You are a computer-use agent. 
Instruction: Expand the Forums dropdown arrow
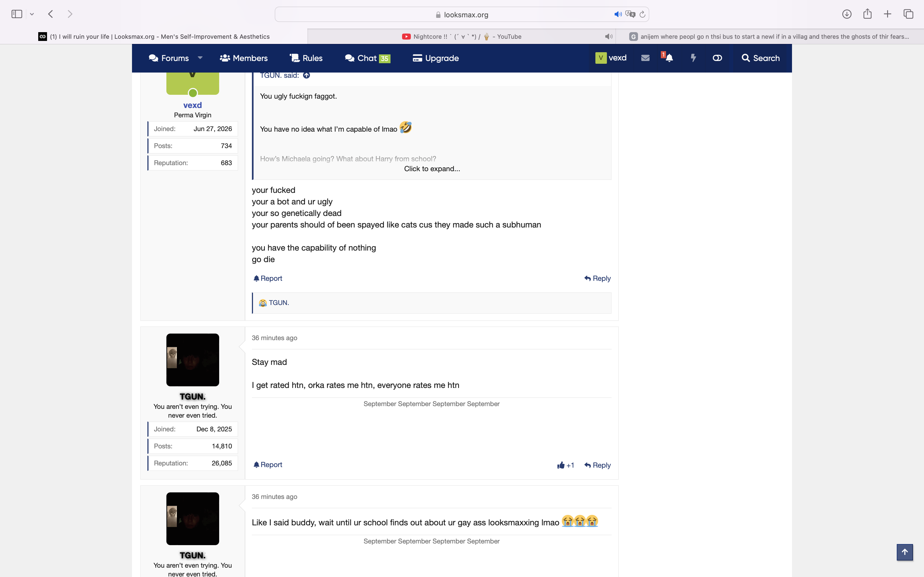pos(200,58)
